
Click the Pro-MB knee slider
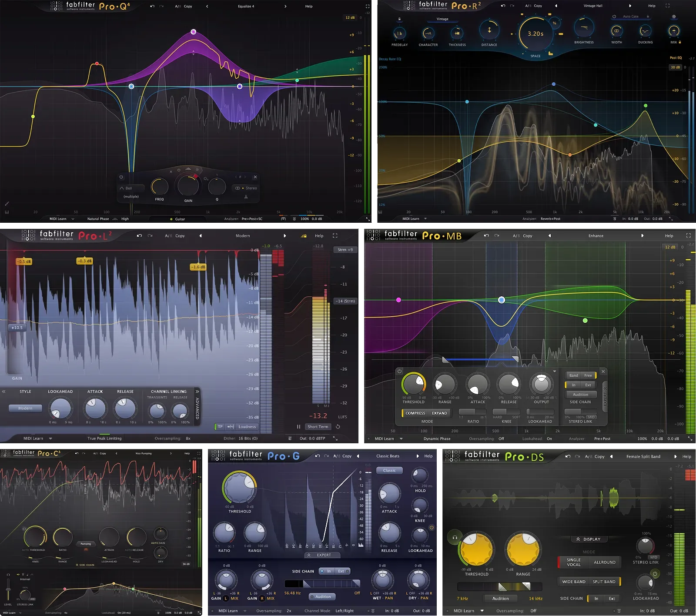(x=506, y=411)
